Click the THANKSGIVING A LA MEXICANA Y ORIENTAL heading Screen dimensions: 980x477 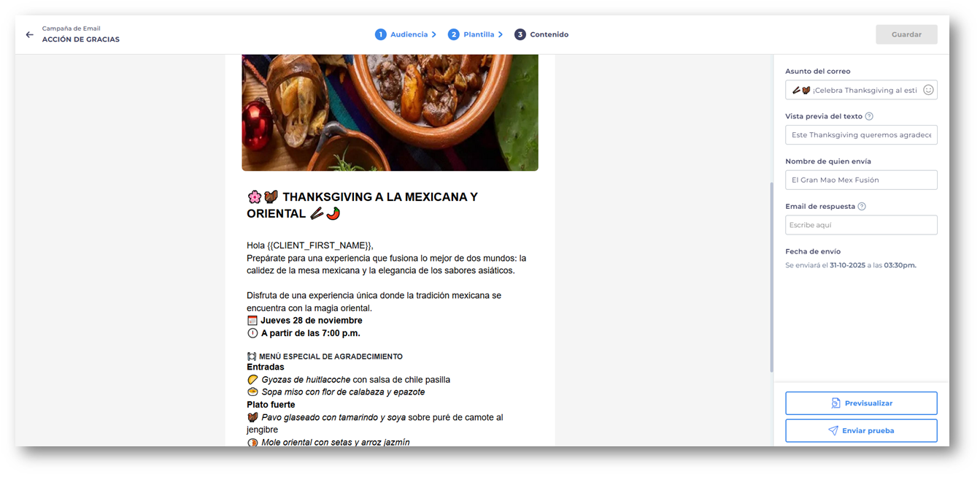[363, 205]
